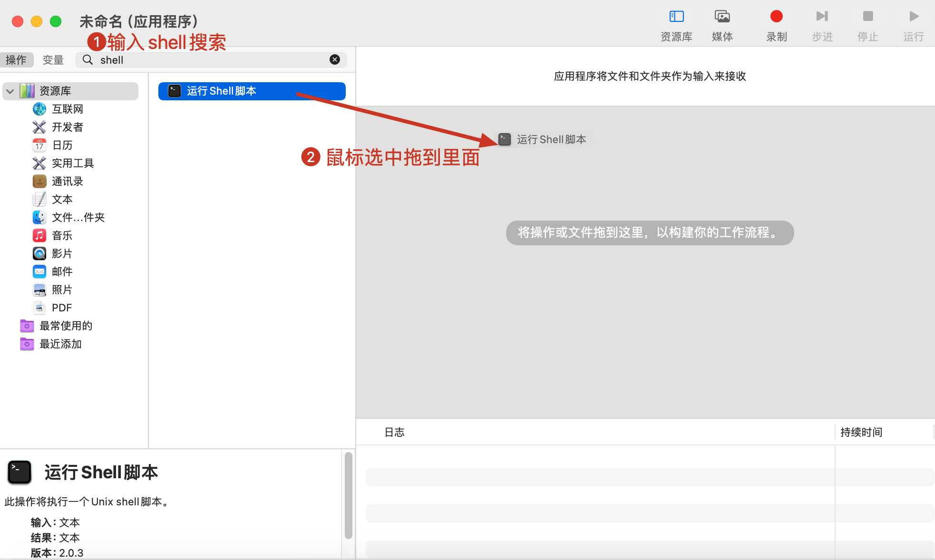Click the description pane scrollbar
The width and height of the screenshot is (935, 560).
348,495
